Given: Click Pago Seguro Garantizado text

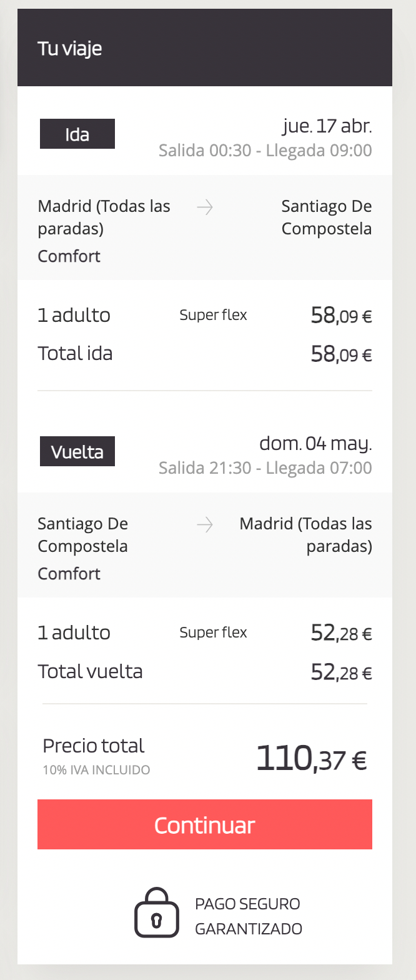Looking at the screenshot, I should coord(248,916).
